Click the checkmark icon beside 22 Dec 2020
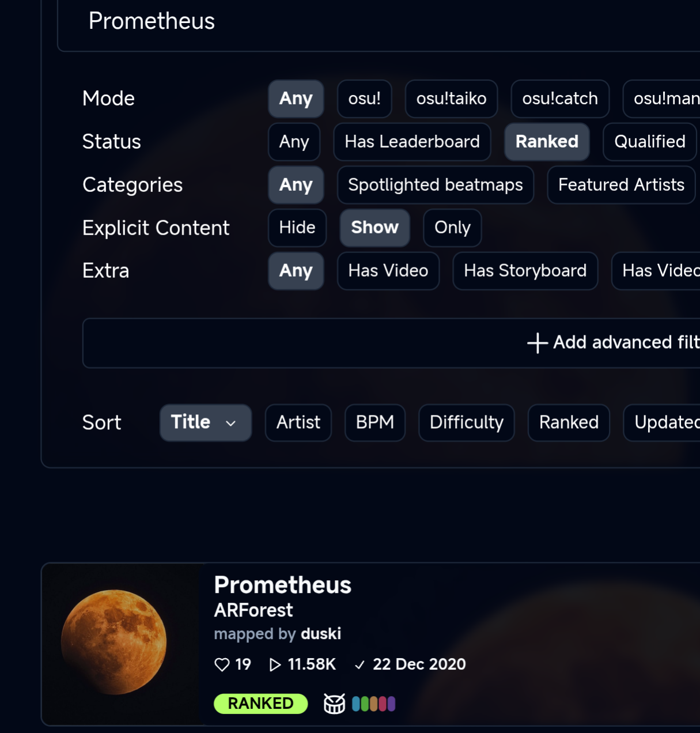This screenshot has width=700, height=733. pyautogui.click(x=360, y=664)
